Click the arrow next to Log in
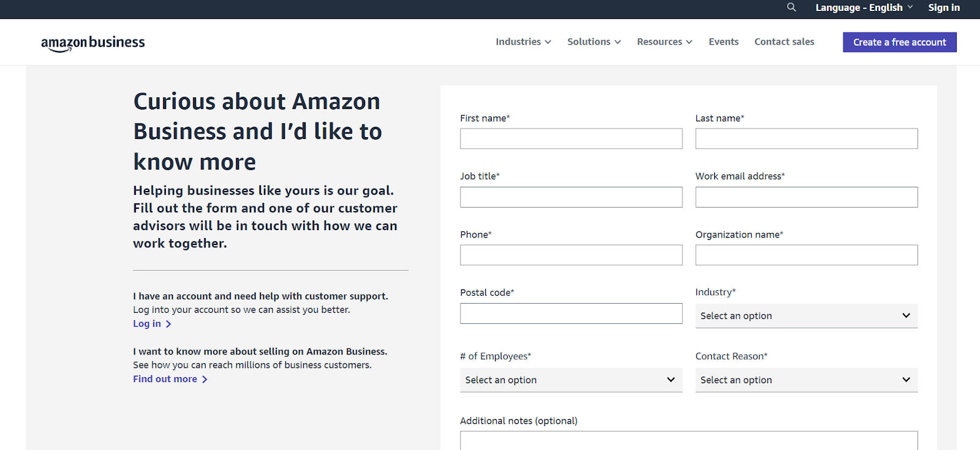 pyautogui.click(x=168, y=324)
